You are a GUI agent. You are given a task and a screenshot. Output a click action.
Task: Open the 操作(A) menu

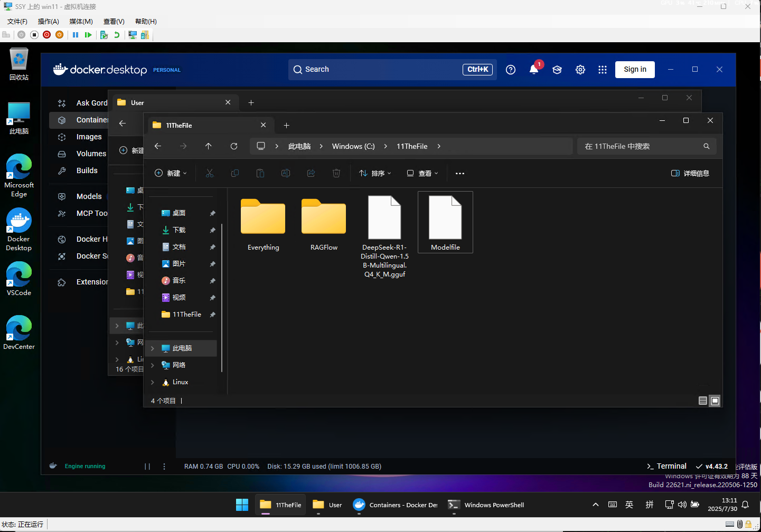pyautogui.click(x=49, y=22)
